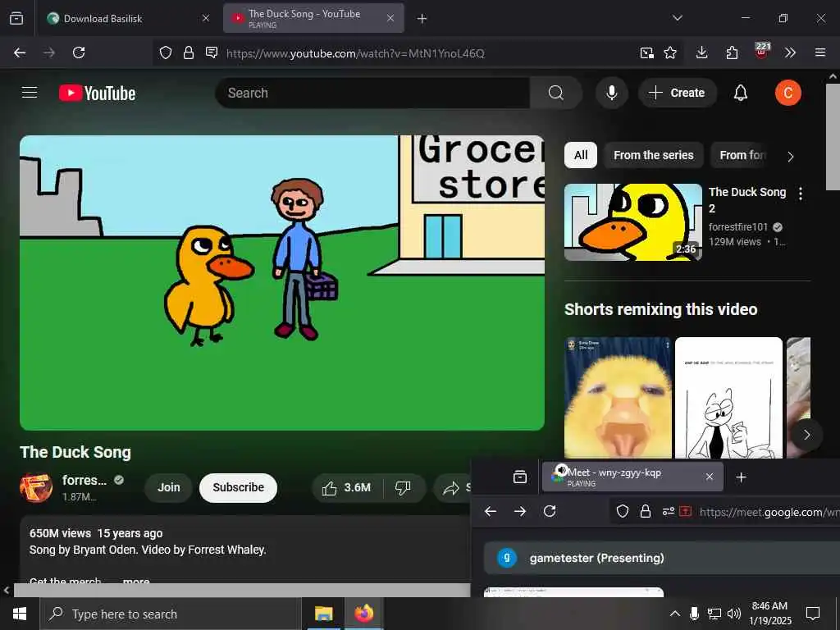
Task: Reload the Meet window page
Action: (550, 511)
